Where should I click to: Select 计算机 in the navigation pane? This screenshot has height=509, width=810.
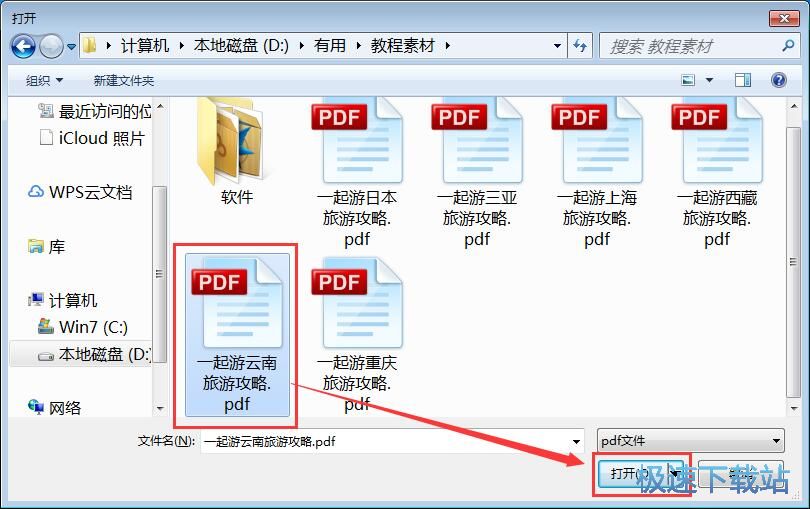tap(63, 300)
